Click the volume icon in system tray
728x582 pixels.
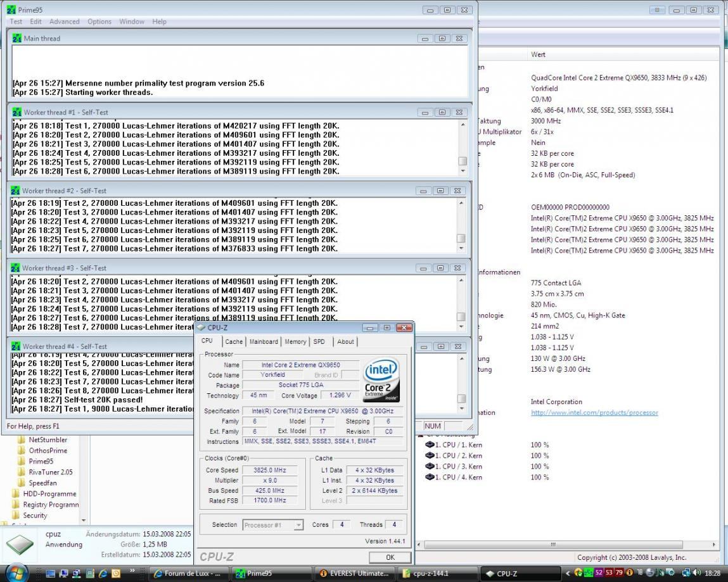[x=696, y=573]
